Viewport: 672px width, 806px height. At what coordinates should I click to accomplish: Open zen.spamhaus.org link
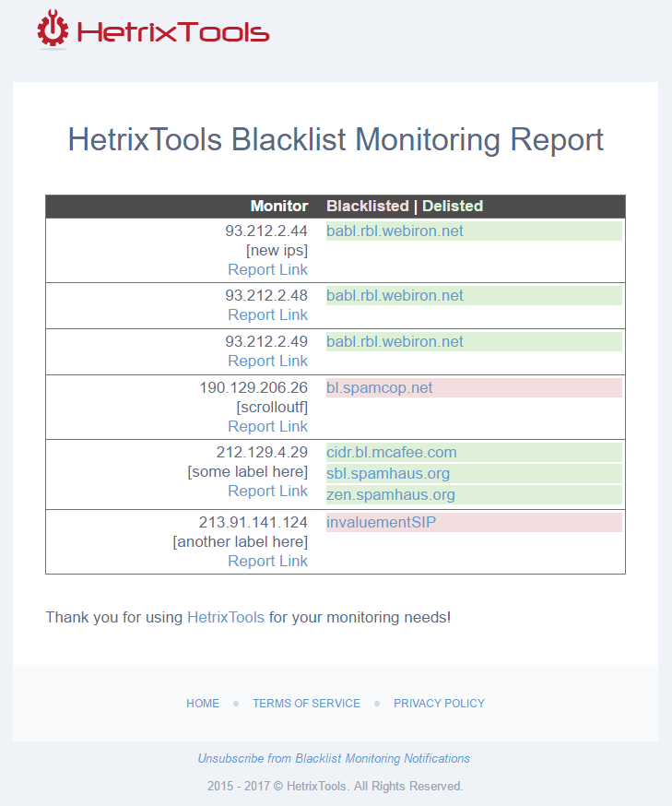390,494
